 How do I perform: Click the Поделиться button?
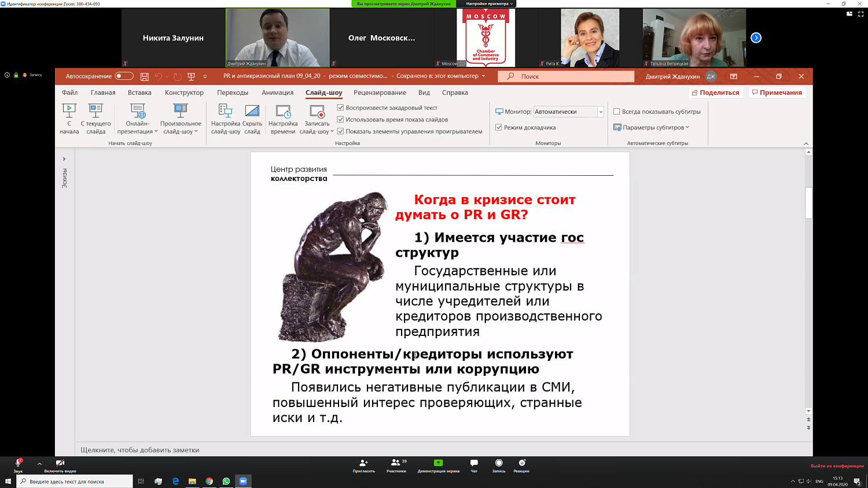point(716,93)
